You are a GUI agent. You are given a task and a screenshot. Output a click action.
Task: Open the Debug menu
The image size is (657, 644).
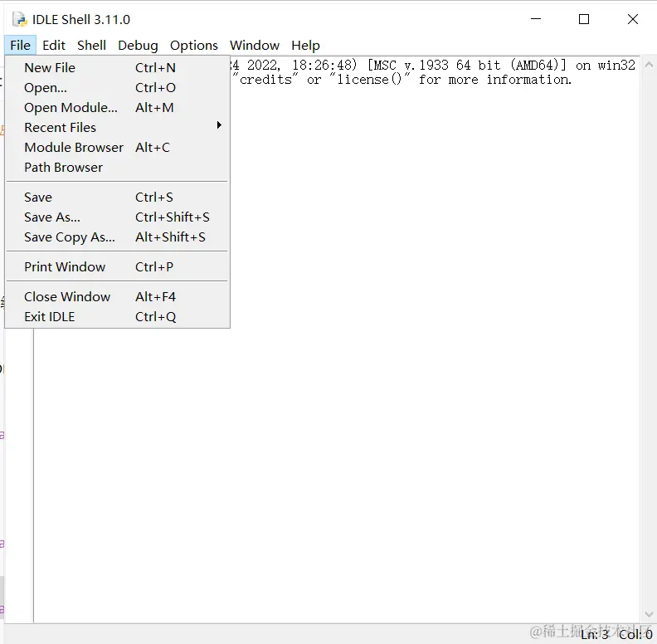pos(138,45)
